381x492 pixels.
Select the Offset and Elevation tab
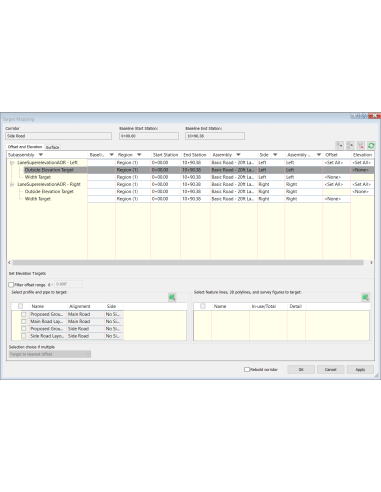click(x=25, y=147)
